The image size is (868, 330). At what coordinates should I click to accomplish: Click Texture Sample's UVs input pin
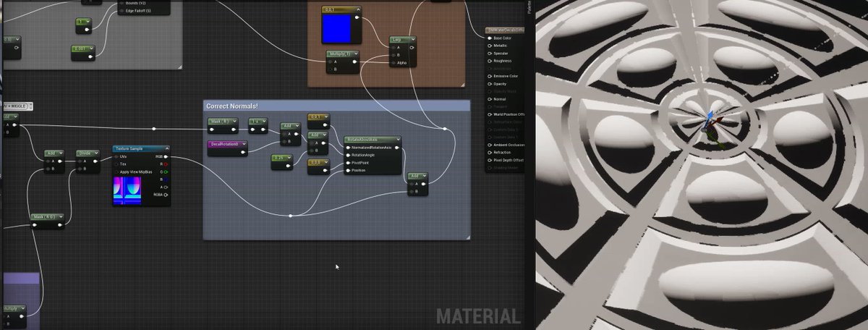116,156
